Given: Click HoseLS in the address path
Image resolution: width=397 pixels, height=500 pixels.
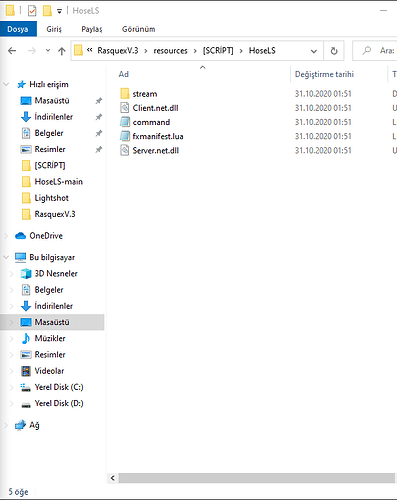Looking at the screenshot, I should point(262,51).
